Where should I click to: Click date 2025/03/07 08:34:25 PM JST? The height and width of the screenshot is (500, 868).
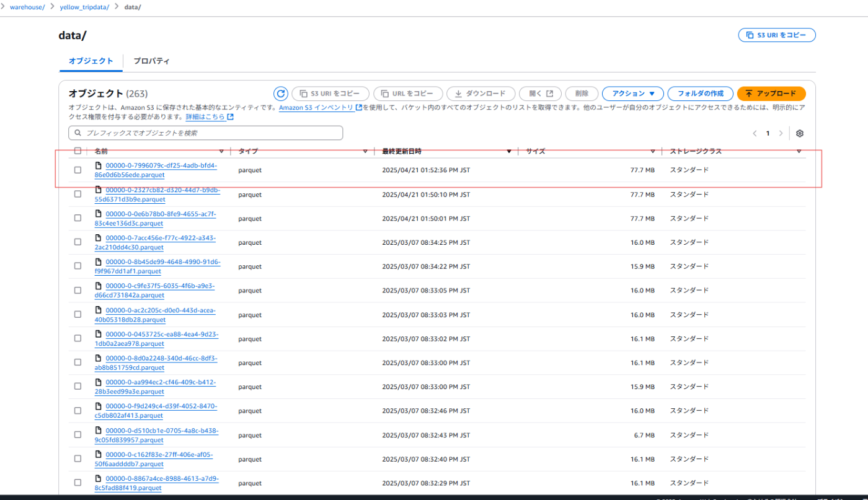tap(426, 243)
